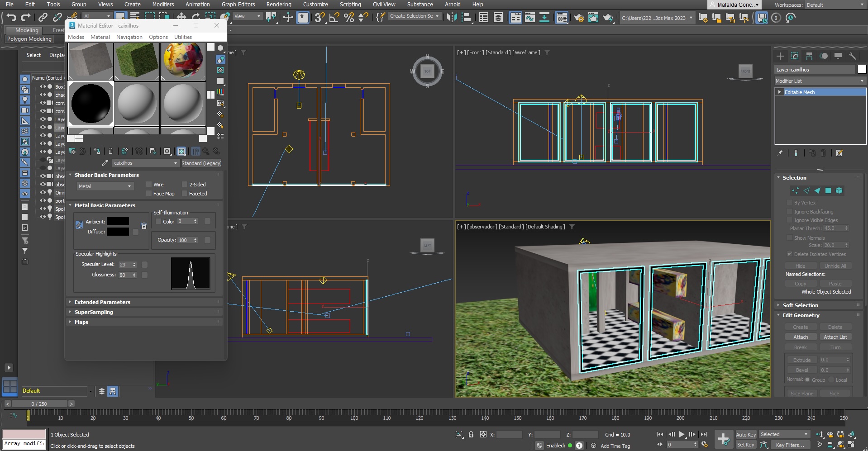
Task: Expand the Maps rollout
Action: pyautogui.click(x=81, y=322)
